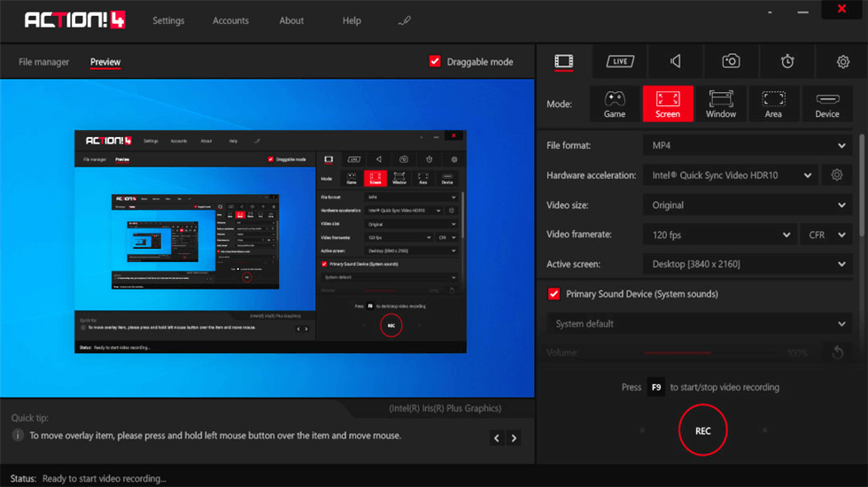
Task: Expand the Active screen dropdown
Action: (x=747, y=264)
